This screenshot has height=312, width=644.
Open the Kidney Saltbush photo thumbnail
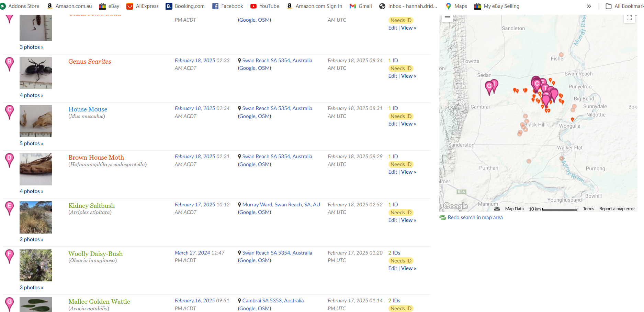pyautogui.click(x=36, y=217)
